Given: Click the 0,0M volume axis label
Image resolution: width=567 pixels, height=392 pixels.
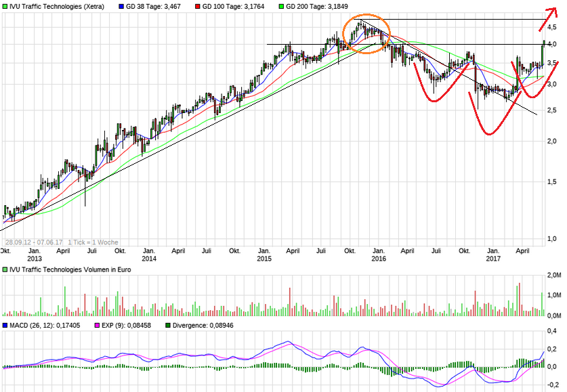Looking at the screenshot, I should pyautogui.click(x=554, y=315).
